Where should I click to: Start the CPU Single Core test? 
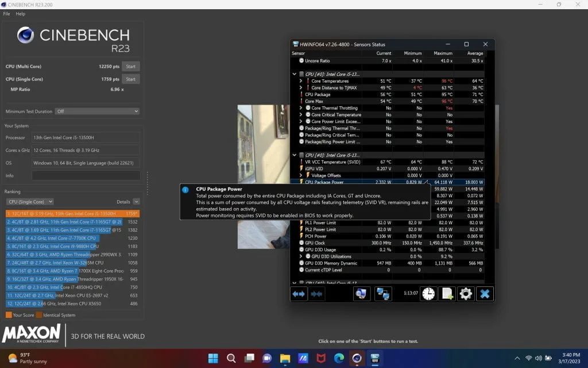pos(130,79)
